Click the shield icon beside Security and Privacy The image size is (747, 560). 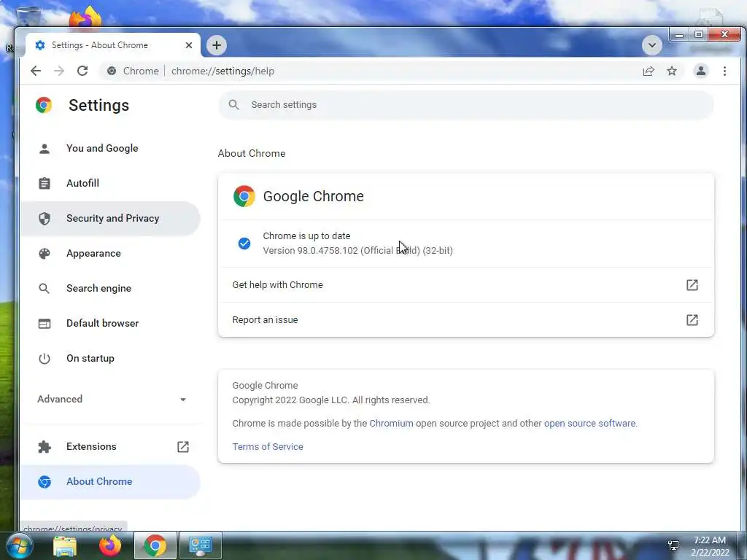pos(44,219)
